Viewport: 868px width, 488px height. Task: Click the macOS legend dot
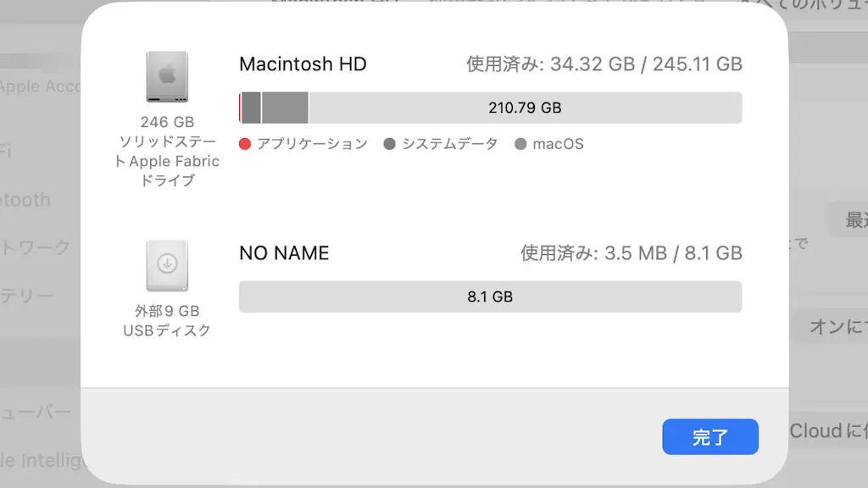click(x=522, y=144)
